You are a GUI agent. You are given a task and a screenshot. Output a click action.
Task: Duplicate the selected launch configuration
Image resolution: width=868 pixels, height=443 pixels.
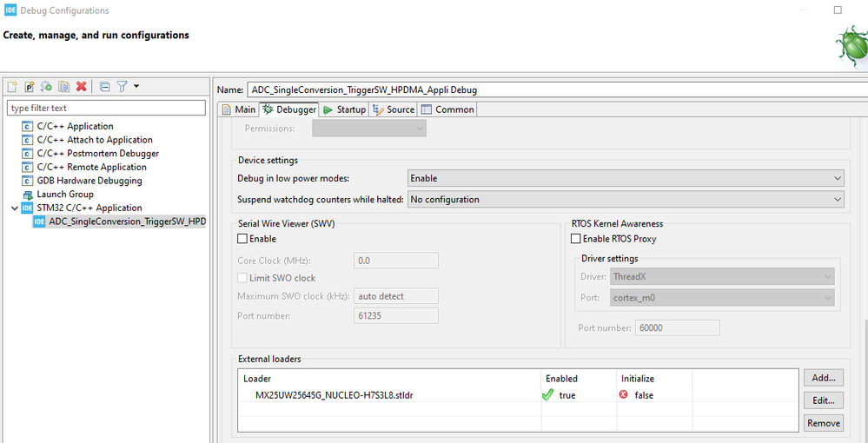(63, 86)
